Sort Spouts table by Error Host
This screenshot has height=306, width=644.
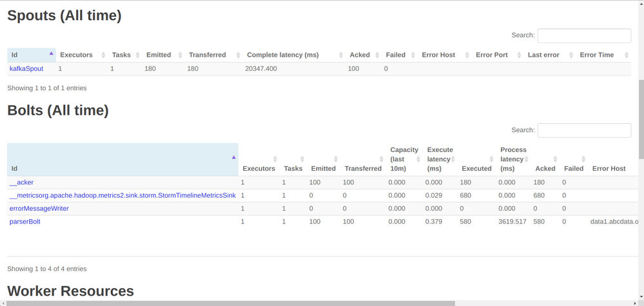pos(445,55)
